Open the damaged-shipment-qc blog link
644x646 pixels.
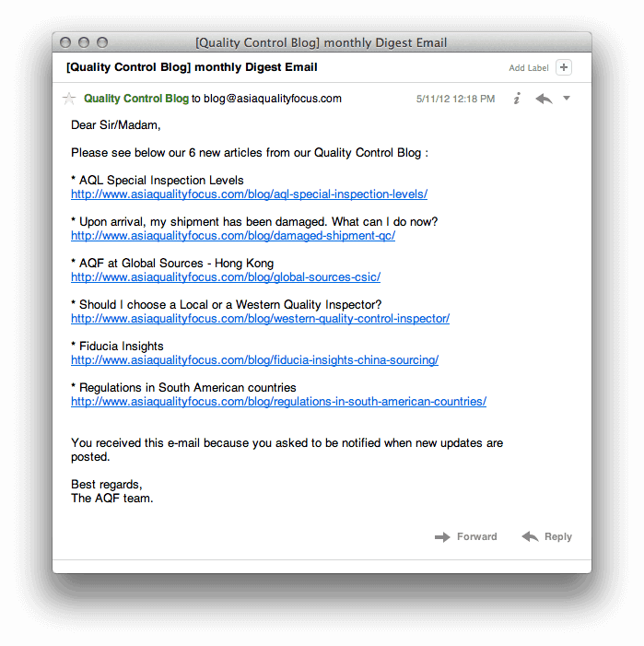click(x=233, y=236)
